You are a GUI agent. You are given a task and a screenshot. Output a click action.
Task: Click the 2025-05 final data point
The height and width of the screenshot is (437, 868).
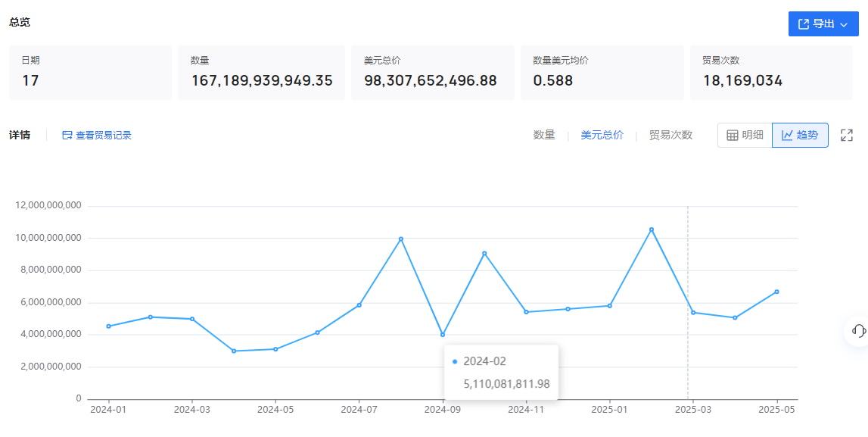pyautogui.click(x=776, y=292)
